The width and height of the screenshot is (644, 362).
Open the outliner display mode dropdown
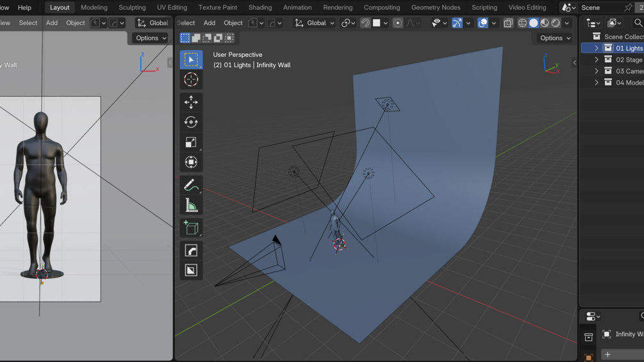615,23
